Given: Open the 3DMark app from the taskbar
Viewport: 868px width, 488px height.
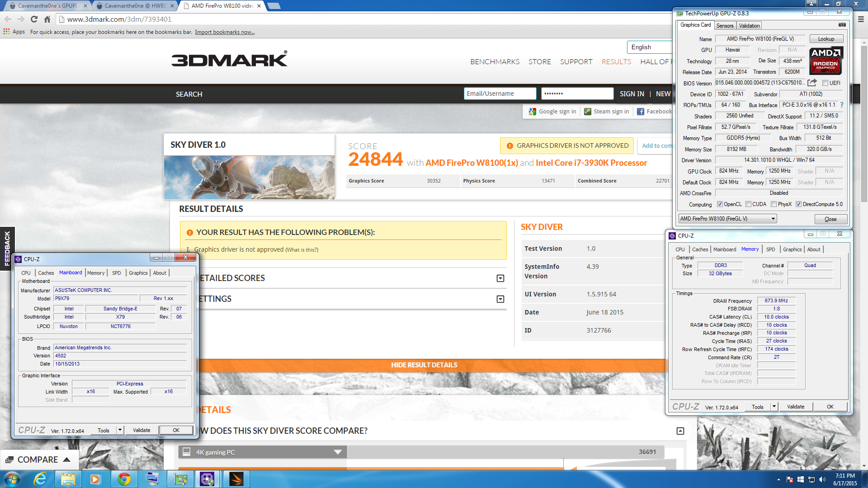Looking at the screenshot, I should 236,479.
